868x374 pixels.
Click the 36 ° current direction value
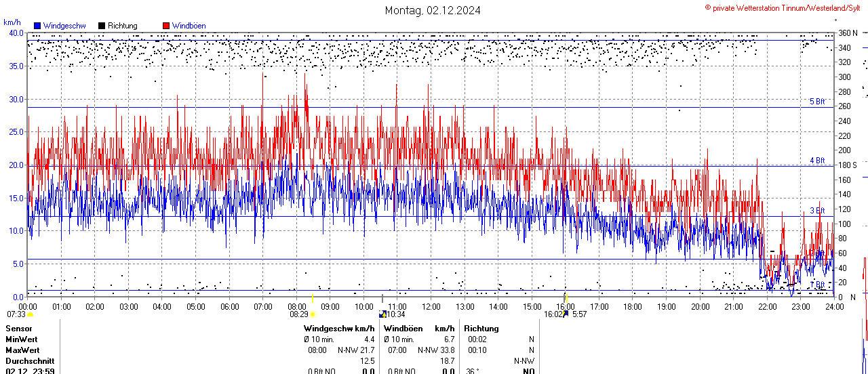click(473, 371)
